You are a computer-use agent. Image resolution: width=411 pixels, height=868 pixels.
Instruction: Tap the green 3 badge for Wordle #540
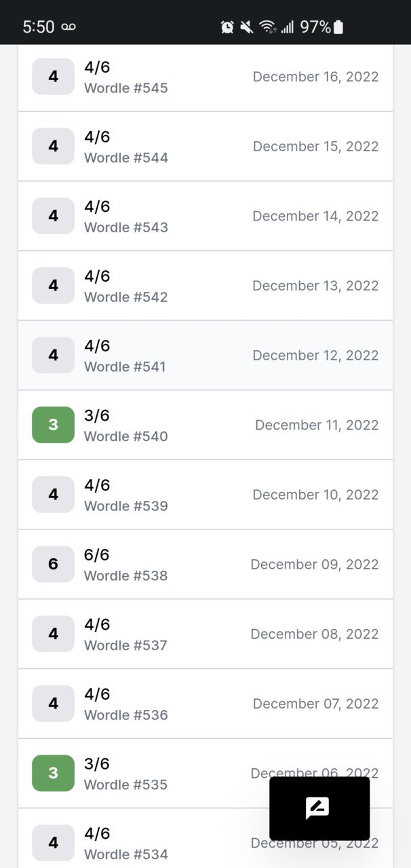coord(53,425)
